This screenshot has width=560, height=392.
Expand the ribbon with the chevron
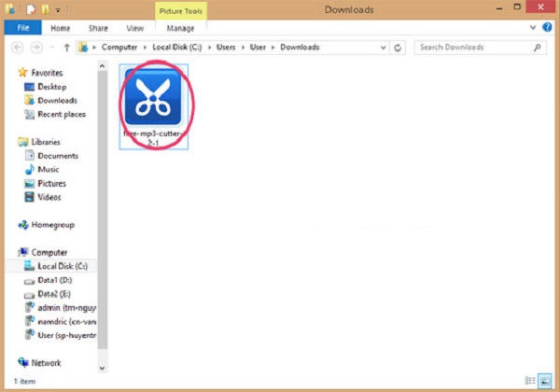coord(533,27)
